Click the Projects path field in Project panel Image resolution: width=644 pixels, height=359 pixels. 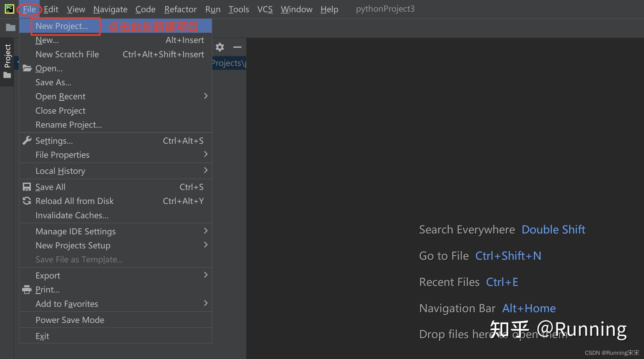[x=229, y=63]
